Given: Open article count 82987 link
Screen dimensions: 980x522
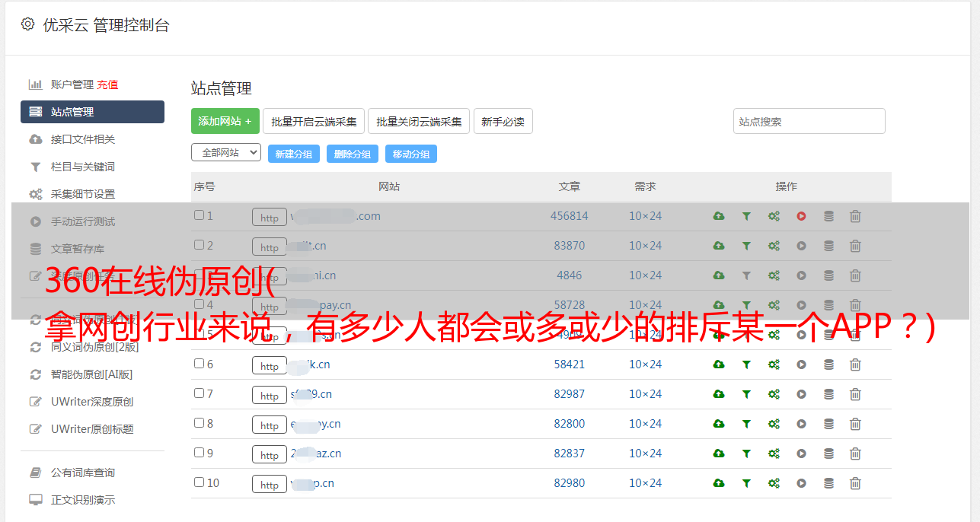Looking at the screenshot, I should pos(570,394).
